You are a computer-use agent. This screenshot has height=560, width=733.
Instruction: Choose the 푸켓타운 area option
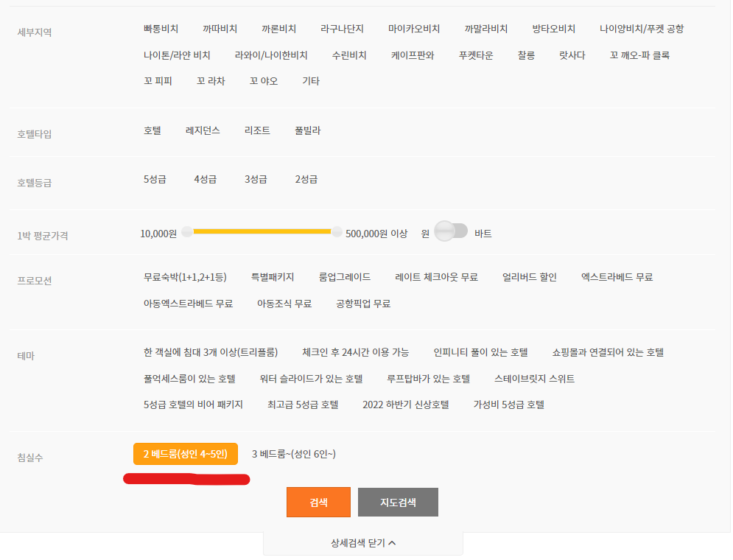(476, 55)
